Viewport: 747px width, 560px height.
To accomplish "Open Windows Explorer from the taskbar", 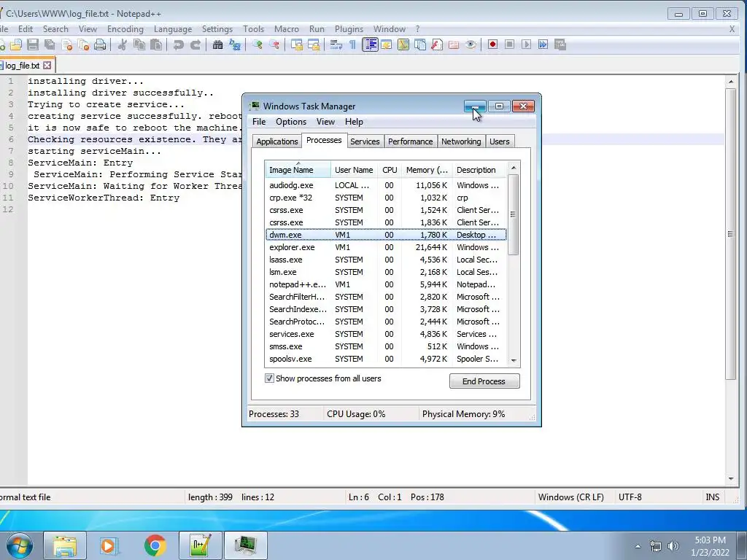I will pyautogui.click(x=65, y=545).
